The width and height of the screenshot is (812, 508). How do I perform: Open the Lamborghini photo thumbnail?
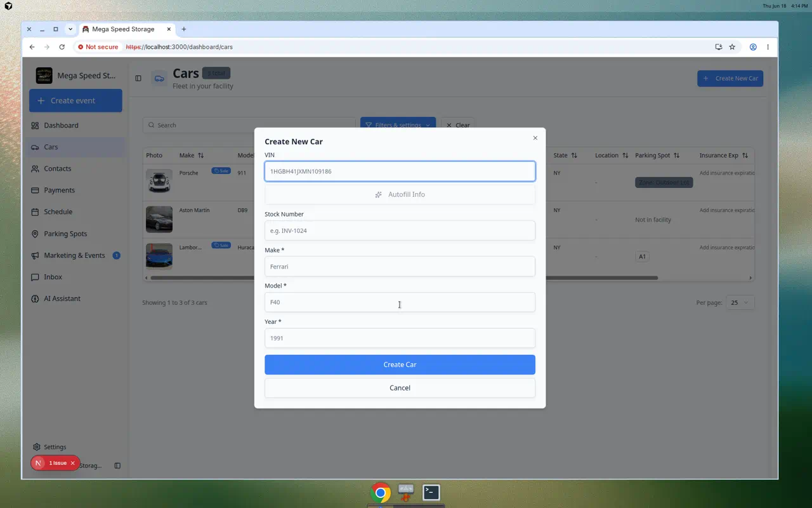159,256
